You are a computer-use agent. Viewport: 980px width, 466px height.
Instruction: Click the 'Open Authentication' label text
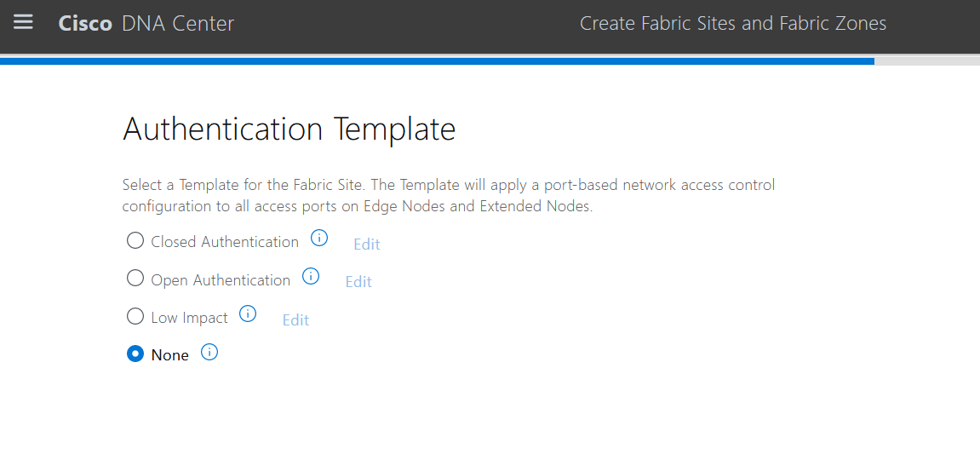click(221, 280)
